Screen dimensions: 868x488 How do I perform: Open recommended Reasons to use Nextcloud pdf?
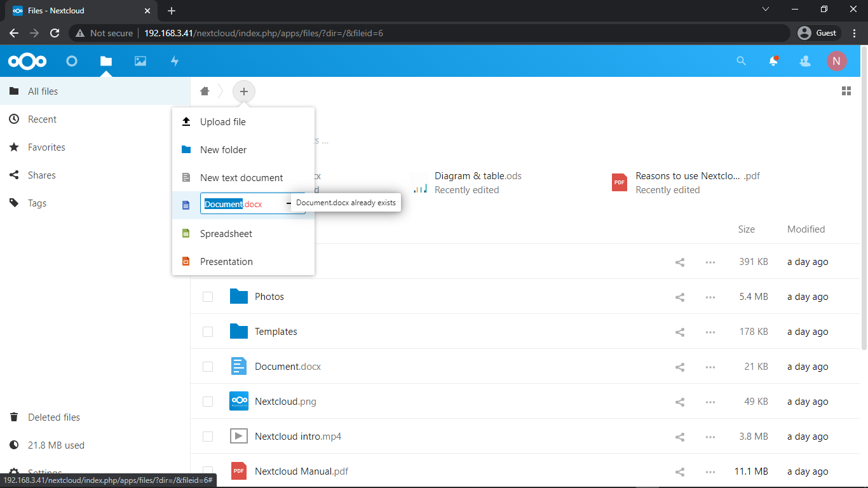(x=686, y=182)
